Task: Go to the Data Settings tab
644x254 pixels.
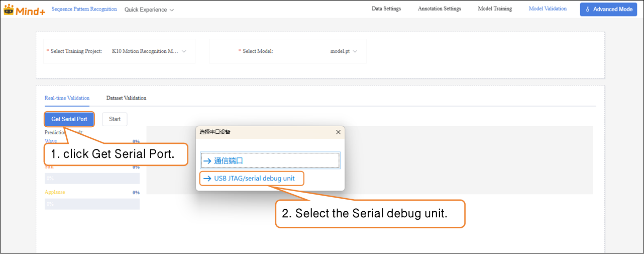Action: click(x=386, y=9)
